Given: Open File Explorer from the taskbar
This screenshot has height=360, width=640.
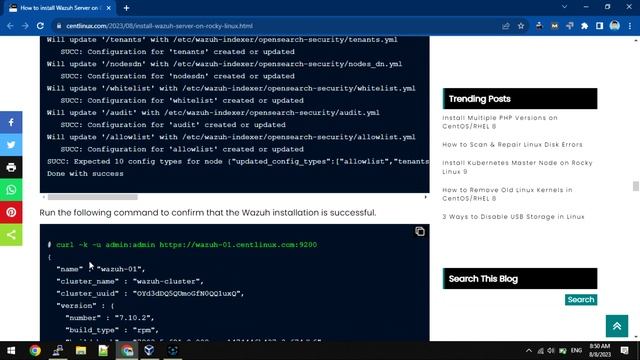Looking at the screenshot, I should click(81, 350).
